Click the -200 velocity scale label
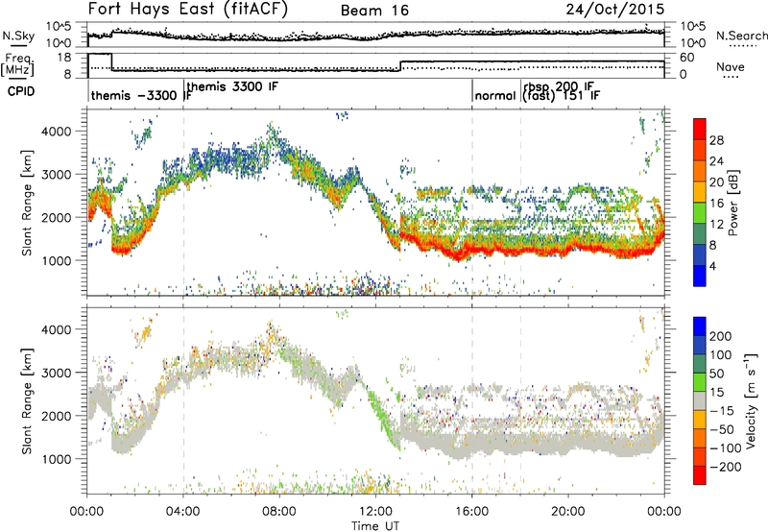 (x=725, y=467)
